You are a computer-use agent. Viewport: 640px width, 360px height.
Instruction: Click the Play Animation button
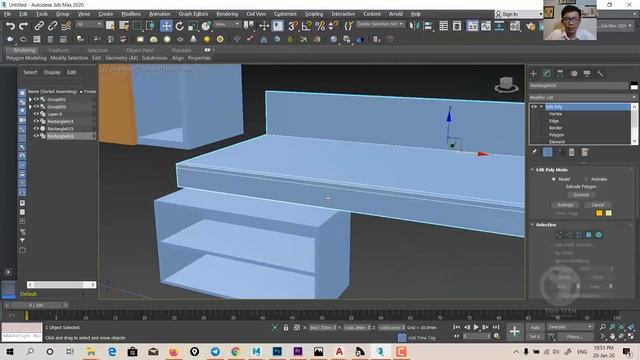476,327
